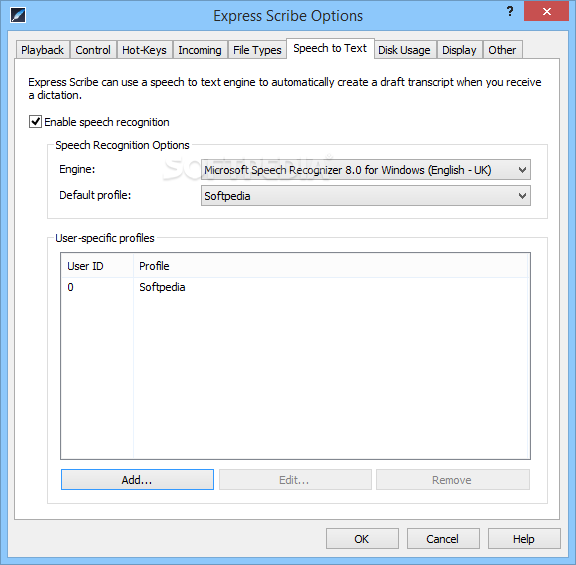The width and height of the screenshot is (576, 565).
Task: Click the question mark help icon
Action: (x=510, y=11)
